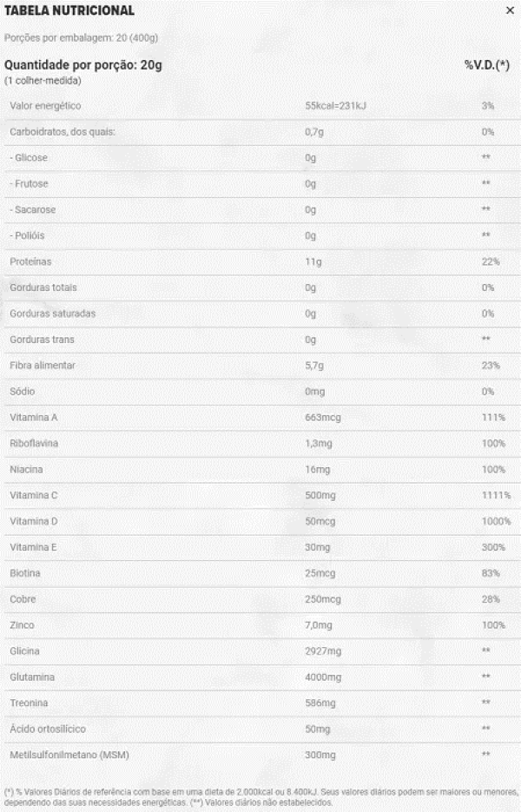Image resolution: width=521 pixels, height=812 pixels.
Task: Select the Glicina 2927mg amount
Action: (323, 651)
